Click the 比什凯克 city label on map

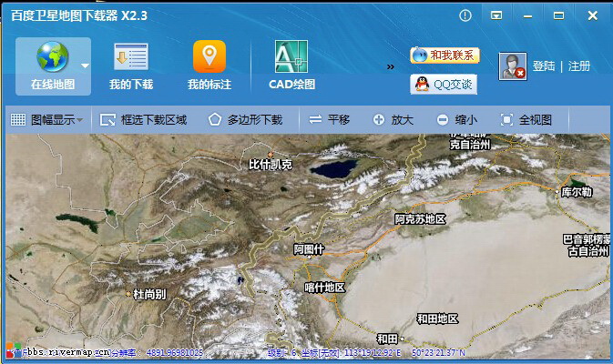(271, 165)
